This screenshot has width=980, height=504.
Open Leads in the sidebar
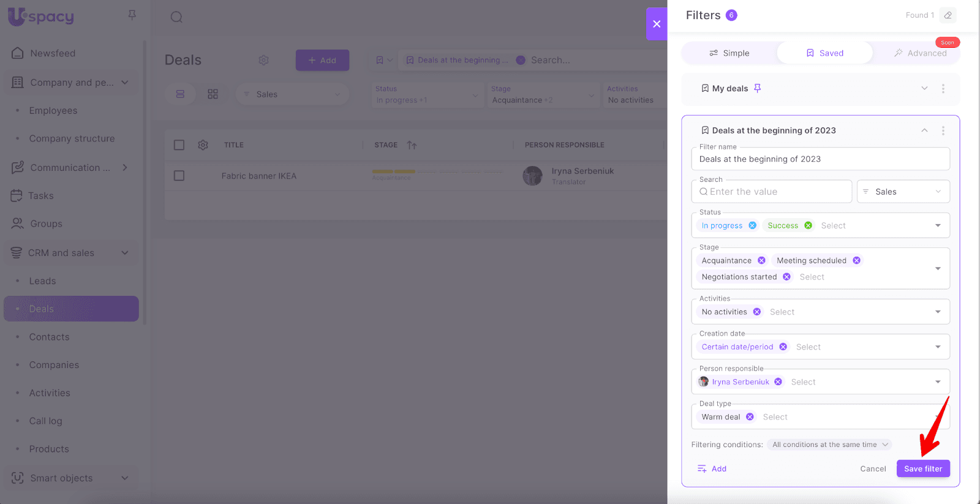coord(42,281)
